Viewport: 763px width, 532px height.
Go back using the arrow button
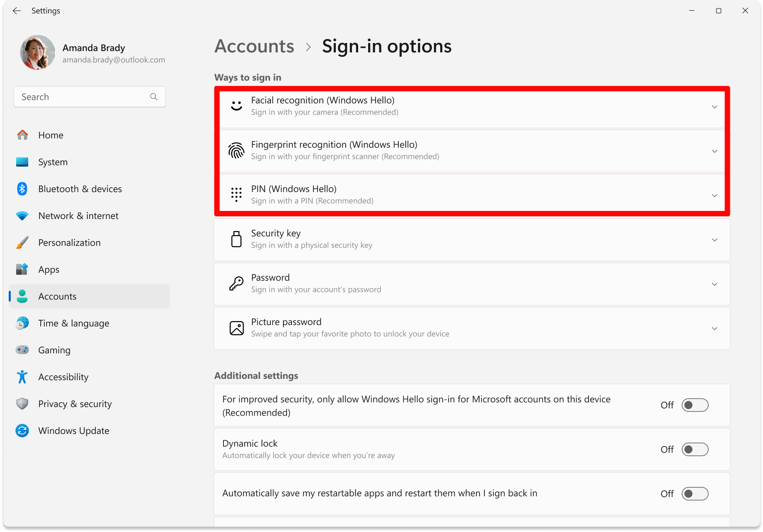tap(17, 10)
